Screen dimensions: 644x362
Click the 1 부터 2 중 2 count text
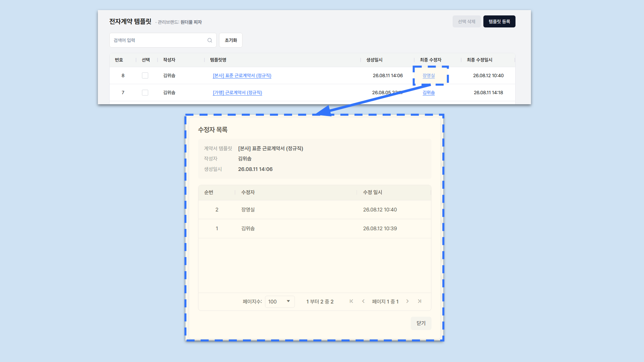[320, 302]
